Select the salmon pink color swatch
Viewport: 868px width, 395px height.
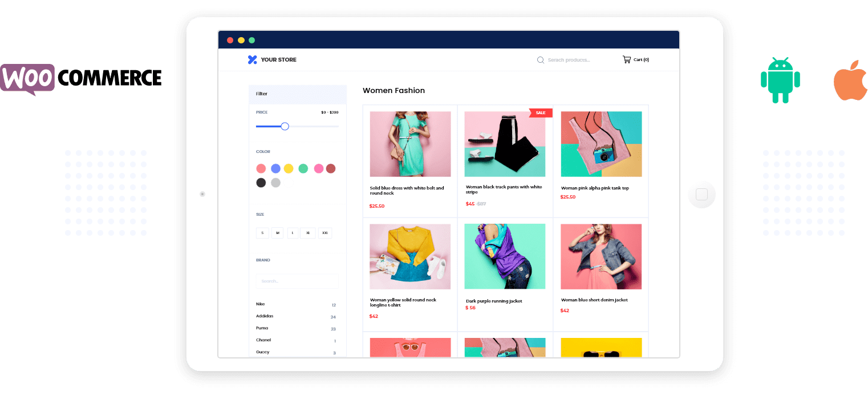261,168
